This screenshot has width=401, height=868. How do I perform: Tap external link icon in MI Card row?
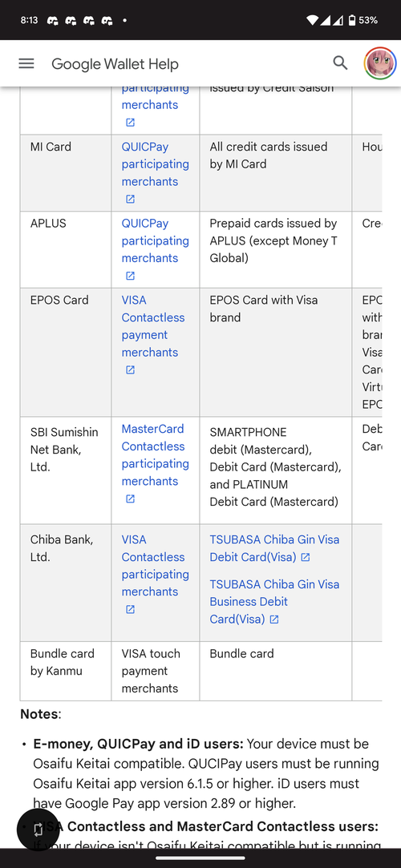[x=130, y=199]
